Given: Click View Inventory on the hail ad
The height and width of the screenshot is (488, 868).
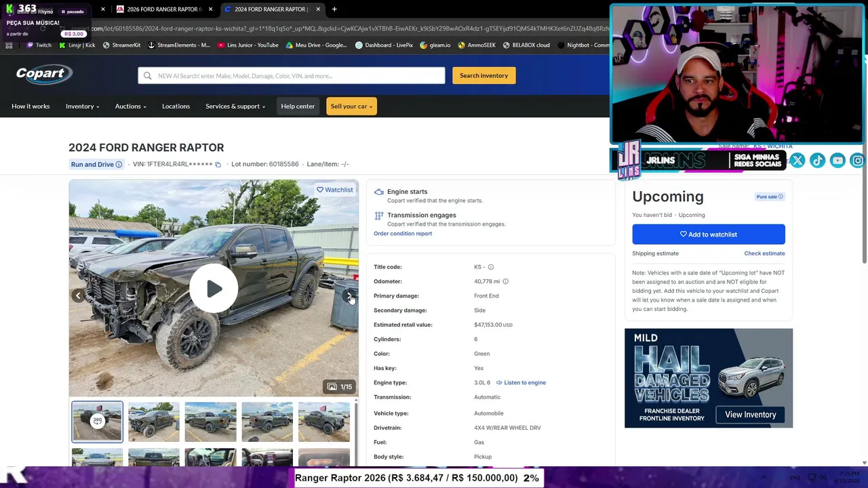Looking at the screenshot, I should pyautogui.click(x=750, y=415).
